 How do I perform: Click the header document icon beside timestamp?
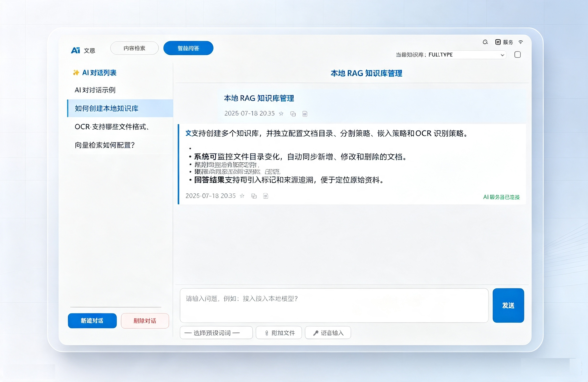coord(305,114)
